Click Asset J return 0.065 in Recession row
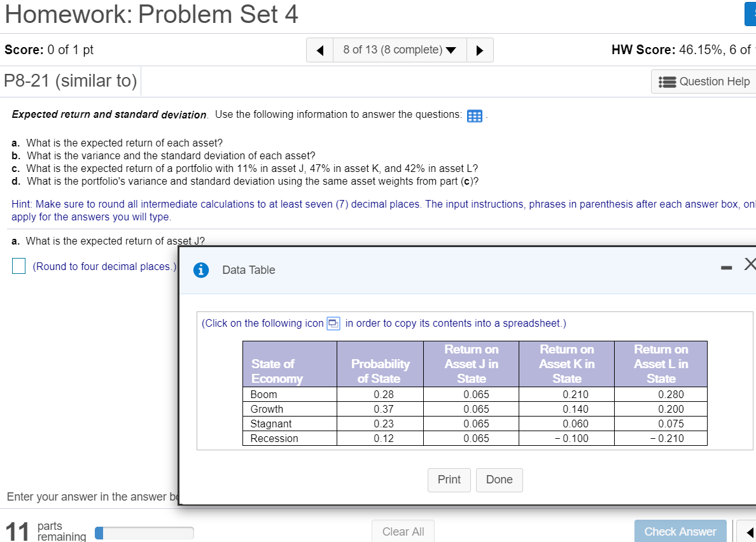 click(x=477, y=438)
